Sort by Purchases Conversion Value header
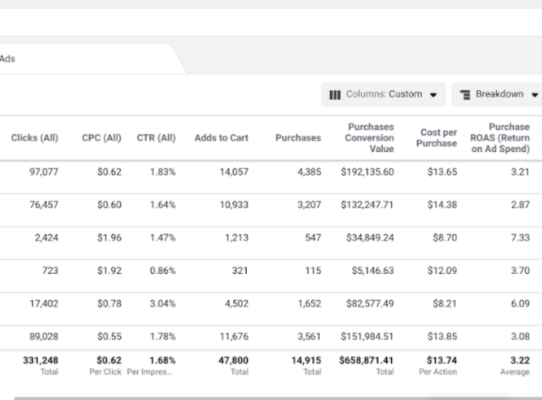Viewport: 542px width, 400px height. coord(370,138)
